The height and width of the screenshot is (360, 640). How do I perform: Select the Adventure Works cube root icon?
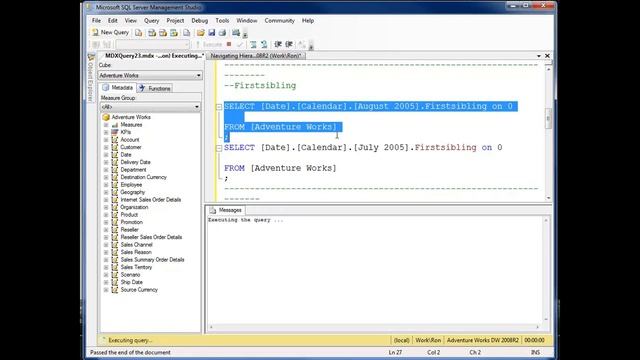[106, 117]
